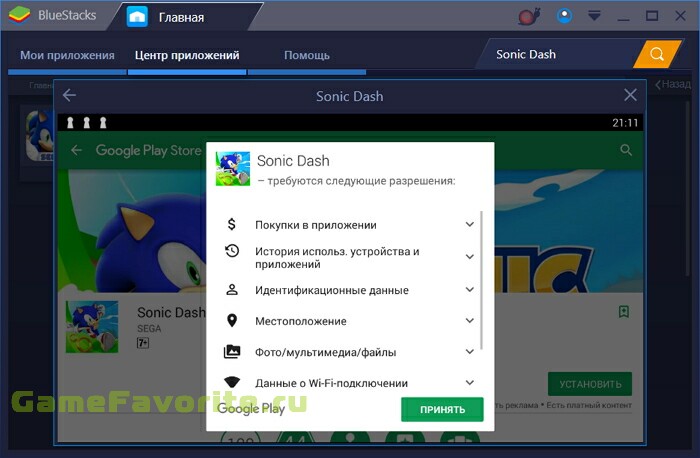Click the 21:11 Android clock
Image resolution: width=700 pixels, height=458 pixels.
(x=625, y=123)
